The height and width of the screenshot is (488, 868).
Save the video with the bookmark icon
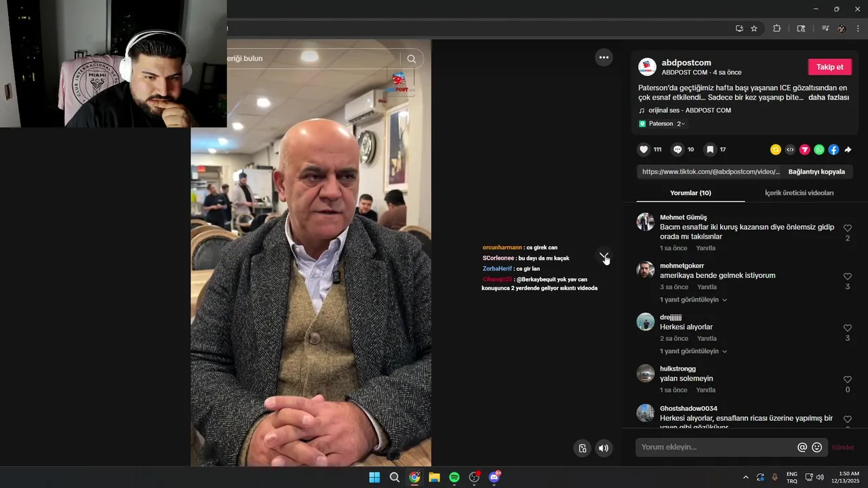point(709,149)
